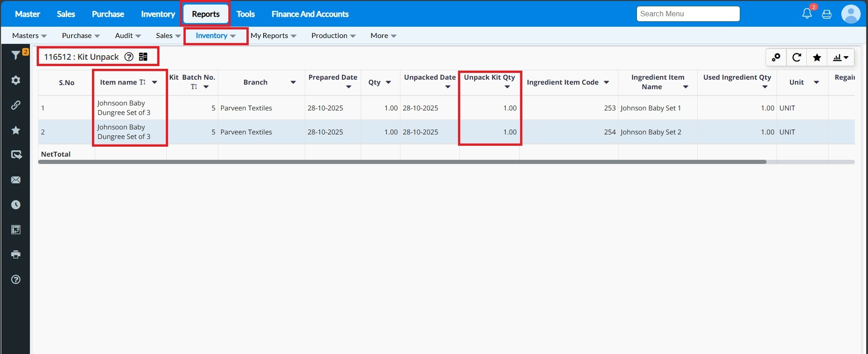Viewport: 868px width, 354px height.
Task: Open the Finance And Accounts menu
Action: [310, 14]
